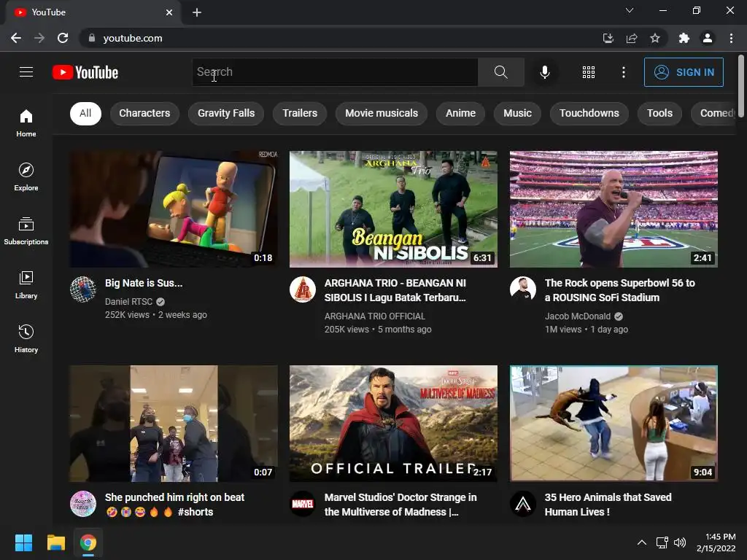747x560 pixels.
Task: Select the Music filter chip
Action: pyautogui.click(x=517, y=113)
